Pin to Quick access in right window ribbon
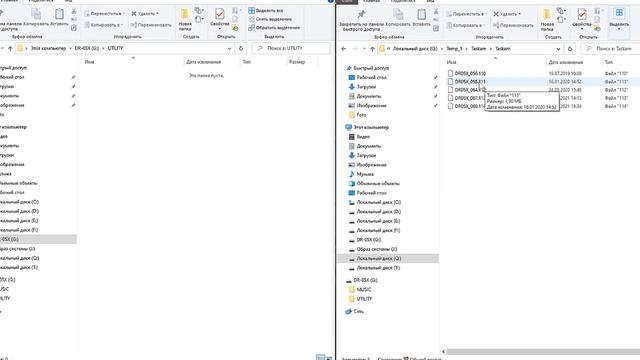The image size is (640, 360). click(361, 20)
